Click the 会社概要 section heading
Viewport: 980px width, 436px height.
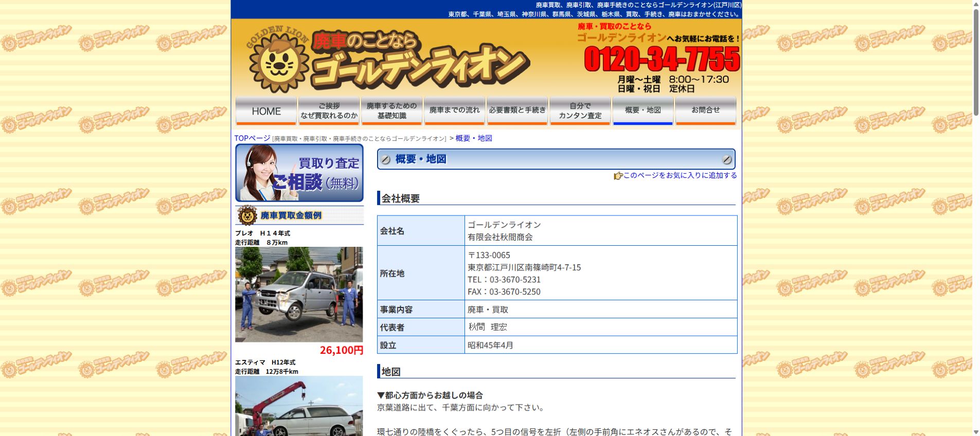point(401,198)
